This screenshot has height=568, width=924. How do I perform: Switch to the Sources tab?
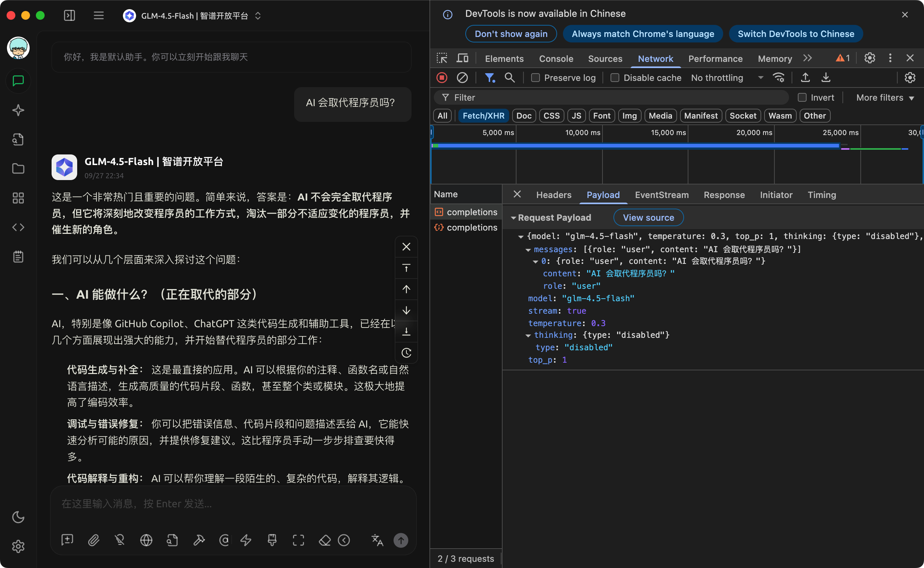605,59
